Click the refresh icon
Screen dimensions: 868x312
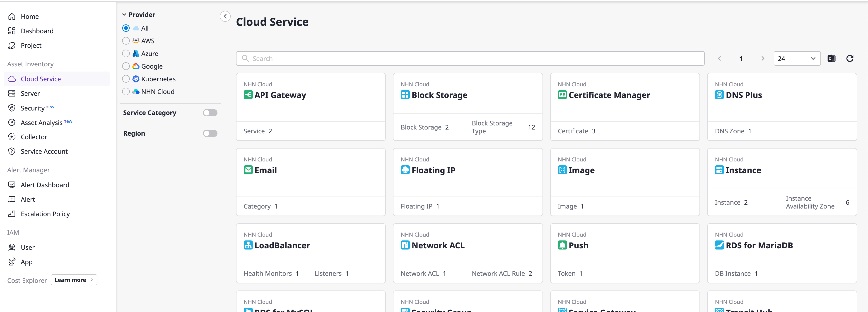point(849,59)
